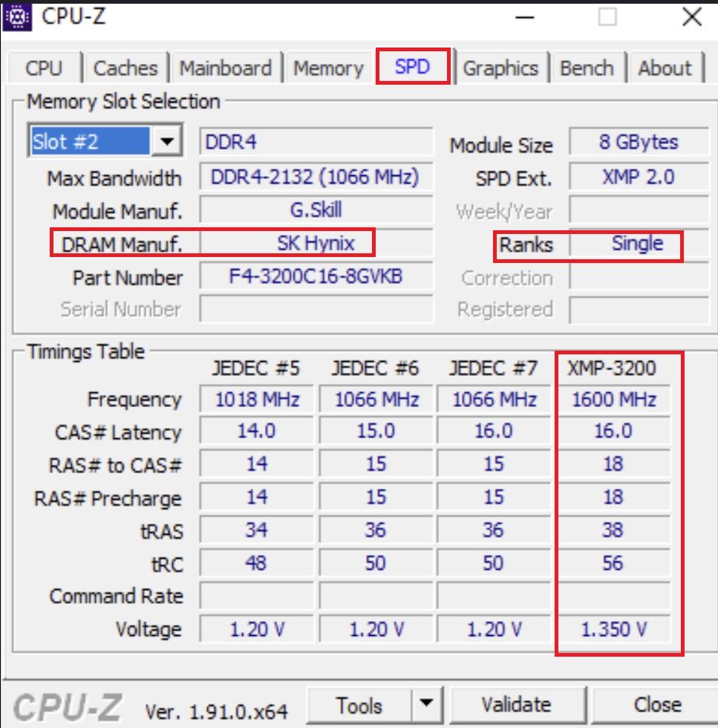Click the Close button
This screenshot has width=718, height=728.
coord(657,705)
